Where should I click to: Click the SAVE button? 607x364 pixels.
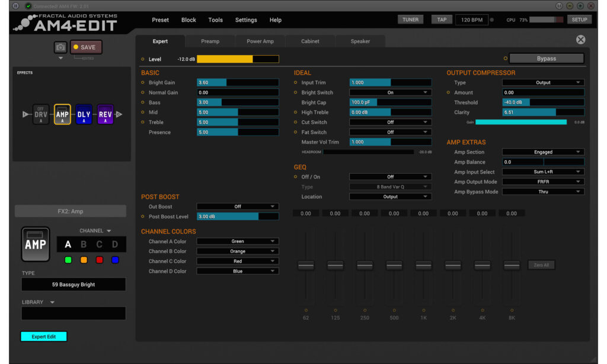pos(86,47)
